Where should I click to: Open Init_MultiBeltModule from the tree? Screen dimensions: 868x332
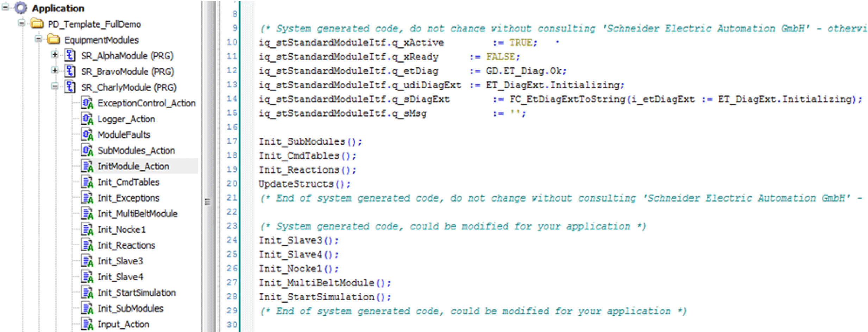137,214
